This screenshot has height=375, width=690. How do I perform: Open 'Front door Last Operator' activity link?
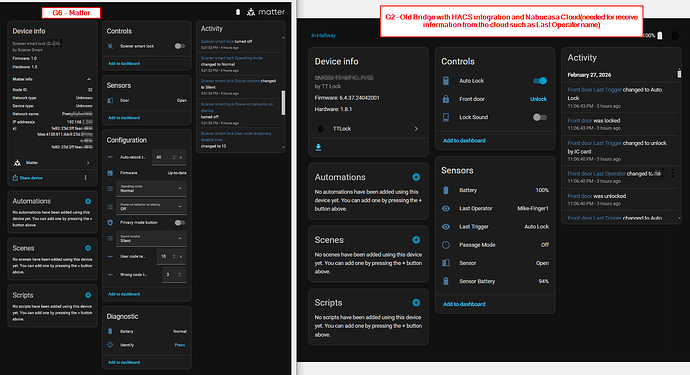click(x=596, y=173)
